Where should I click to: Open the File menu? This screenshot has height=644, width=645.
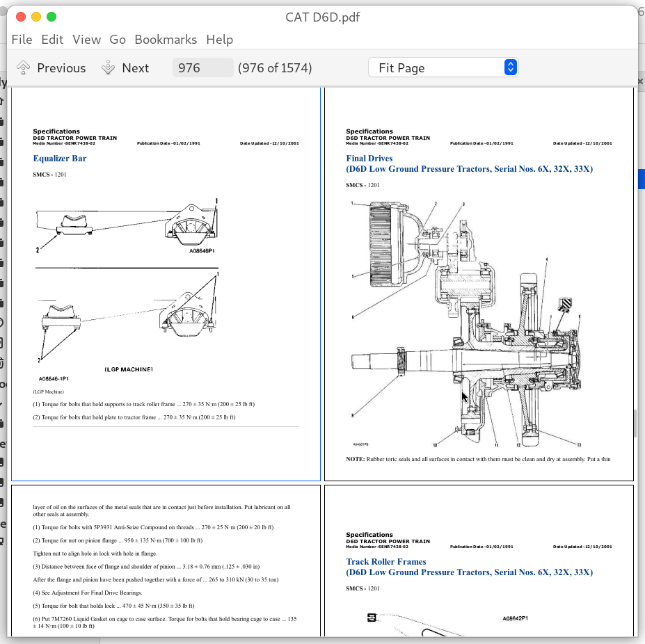tap(21, 40)
